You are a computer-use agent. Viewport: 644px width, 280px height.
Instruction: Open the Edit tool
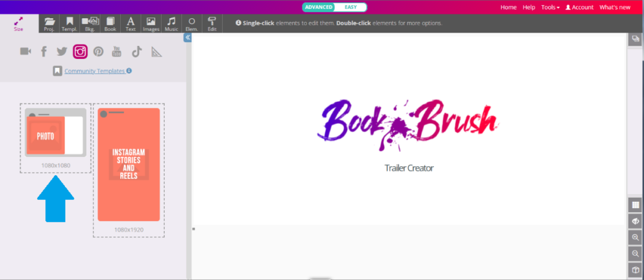coord(212,24)
